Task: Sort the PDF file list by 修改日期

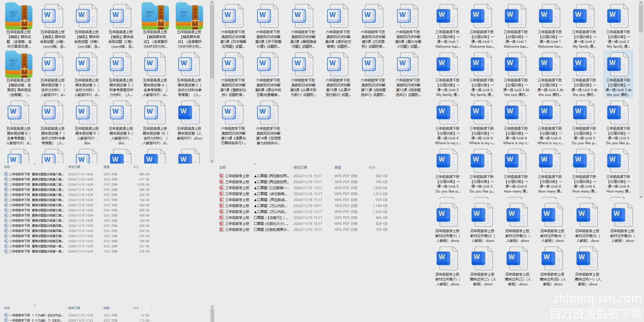Action: coord(300,167)
